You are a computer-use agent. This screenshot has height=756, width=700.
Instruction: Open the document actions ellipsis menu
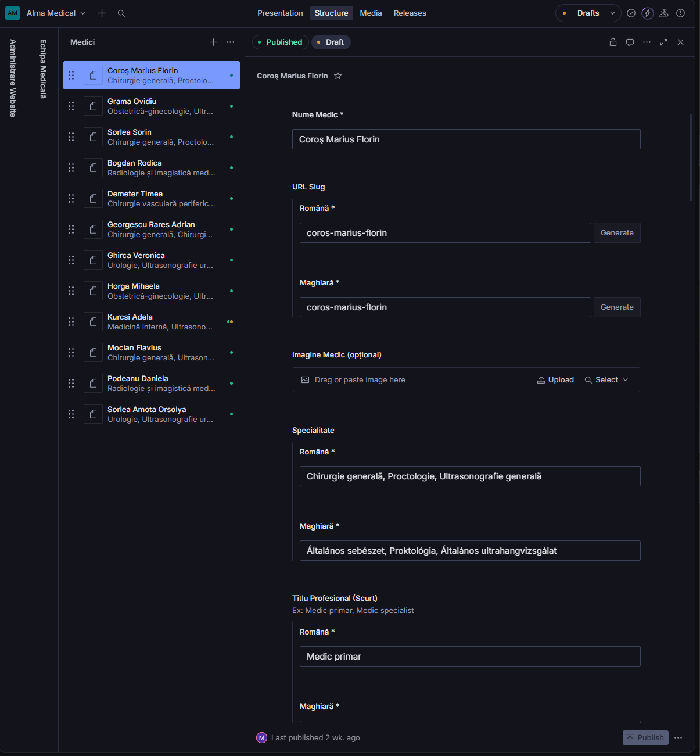(647, 42)
